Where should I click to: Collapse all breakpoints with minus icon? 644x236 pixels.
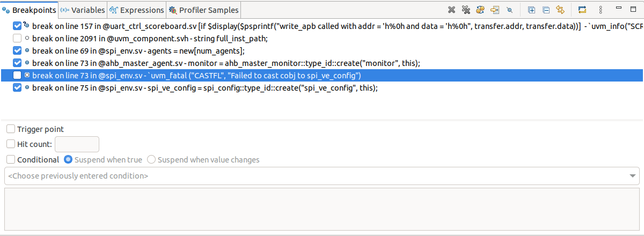(x=546, y=10)
